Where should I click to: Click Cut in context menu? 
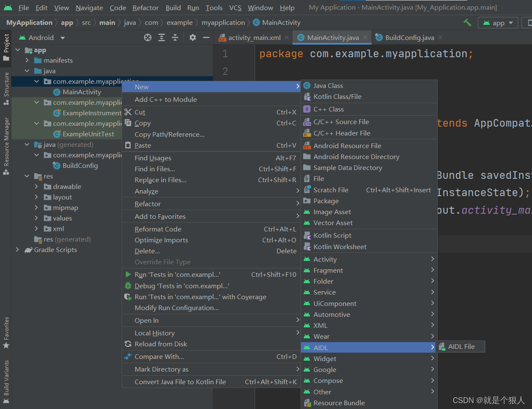[x=211, y=112]
